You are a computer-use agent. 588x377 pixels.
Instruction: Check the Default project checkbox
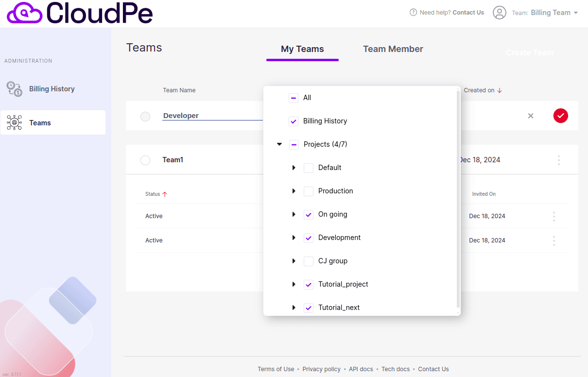coord(309,168)
